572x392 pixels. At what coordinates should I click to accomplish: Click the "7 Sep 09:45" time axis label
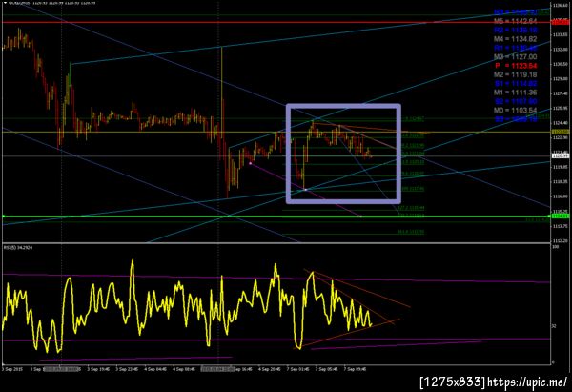(355, 369)
